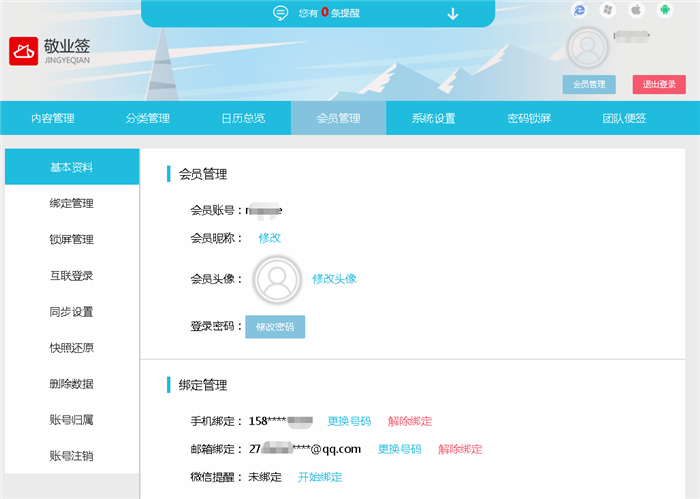
Task: Click 解除绑定 next to phone binding
Action: [410, 421]
